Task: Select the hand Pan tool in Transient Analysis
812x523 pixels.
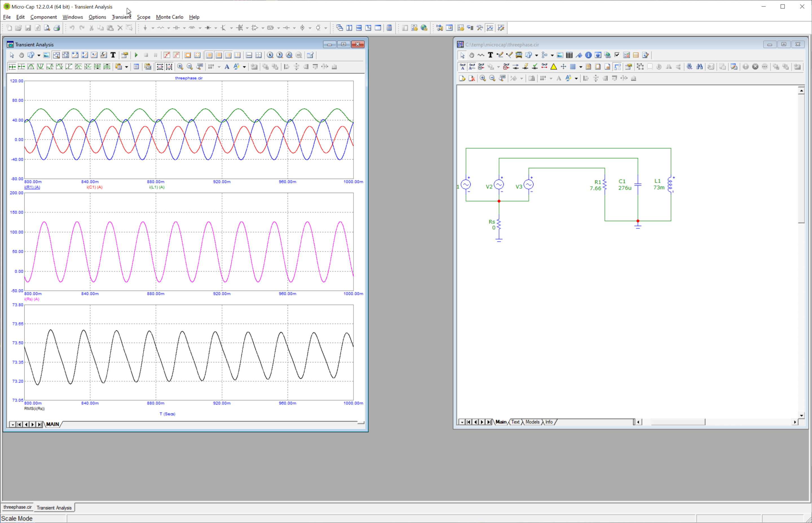Action: coord(21,55)
